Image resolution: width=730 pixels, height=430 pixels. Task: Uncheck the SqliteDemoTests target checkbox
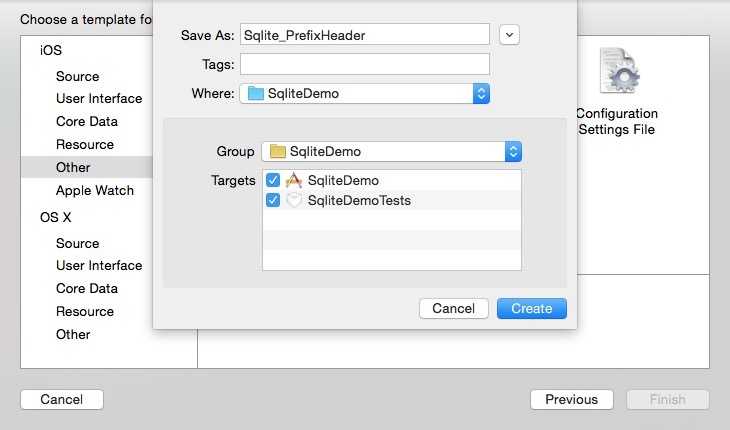tap(273, 200)
